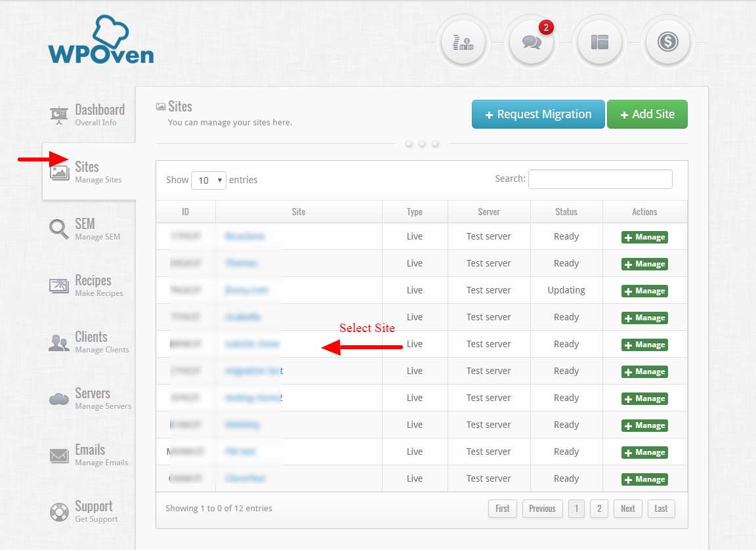The image size is (756, 550).
Task: Click the Dashboard presentation icon
Action: tap(59, 116)
